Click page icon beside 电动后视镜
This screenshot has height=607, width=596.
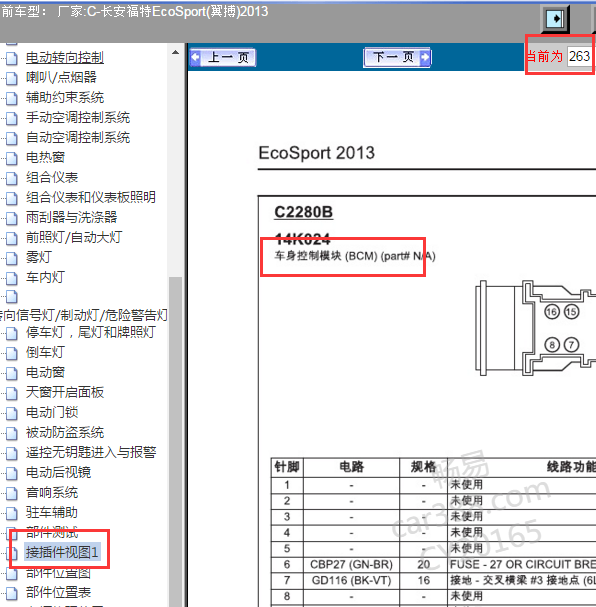click(12, 473)
